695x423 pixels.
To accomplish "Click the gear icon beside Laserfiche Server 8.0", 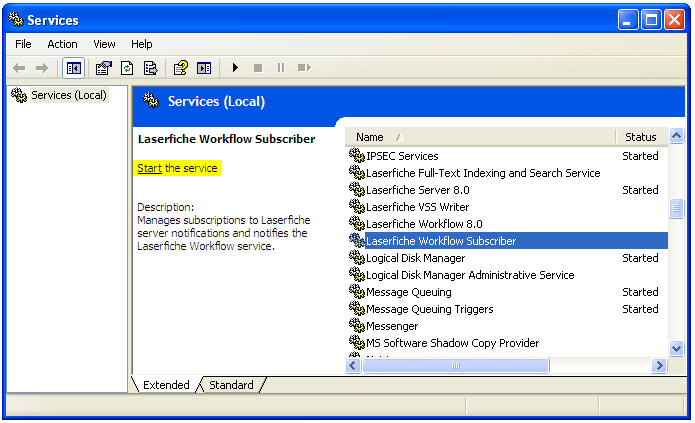I will click(x=356, y=189).
